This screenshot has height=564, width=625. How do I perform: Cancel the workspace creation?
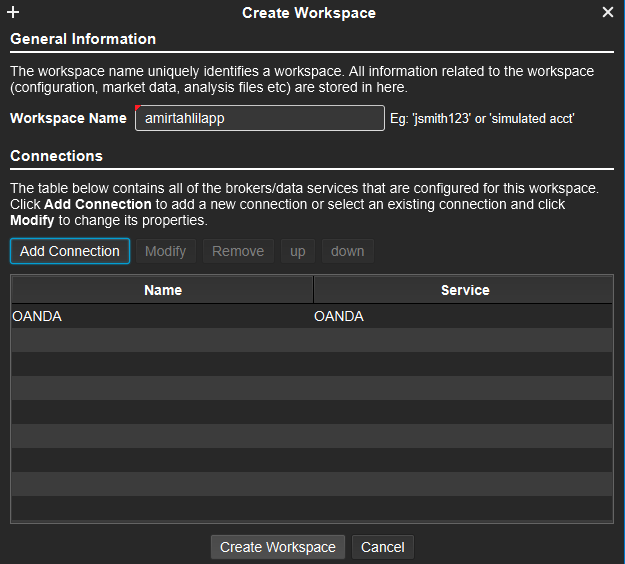point(383,547)
